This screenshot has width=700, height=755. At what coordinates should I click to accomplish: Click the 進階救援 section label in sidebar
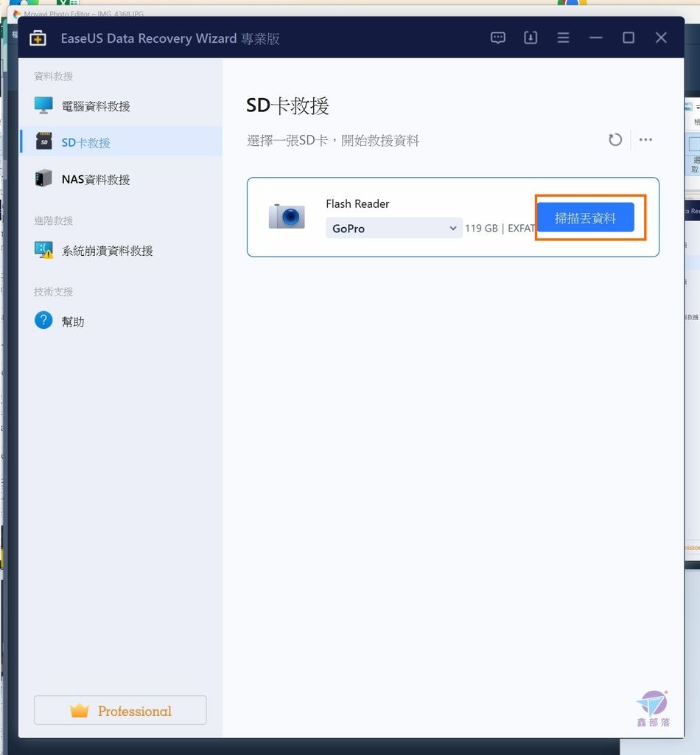[53, 220]
